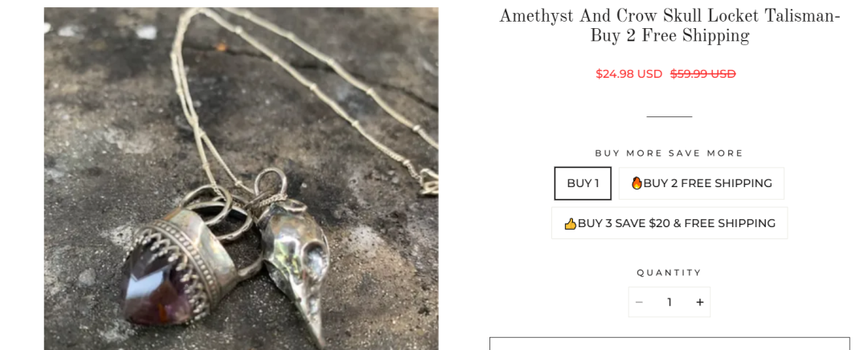
Task: Click the $24.98 USD sale price
Action: point(628,74)
